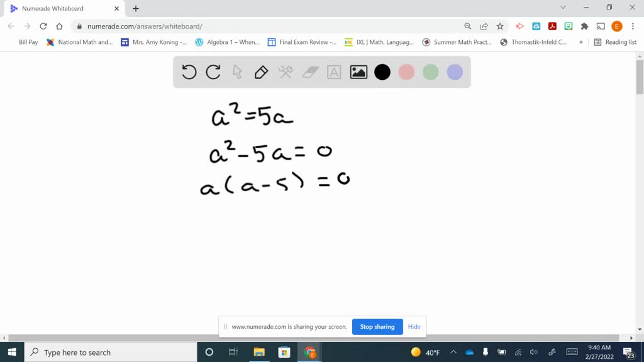644x362 pixels.
Task: Open the Text tool on the whiteboard
Action: coord(334,72)
